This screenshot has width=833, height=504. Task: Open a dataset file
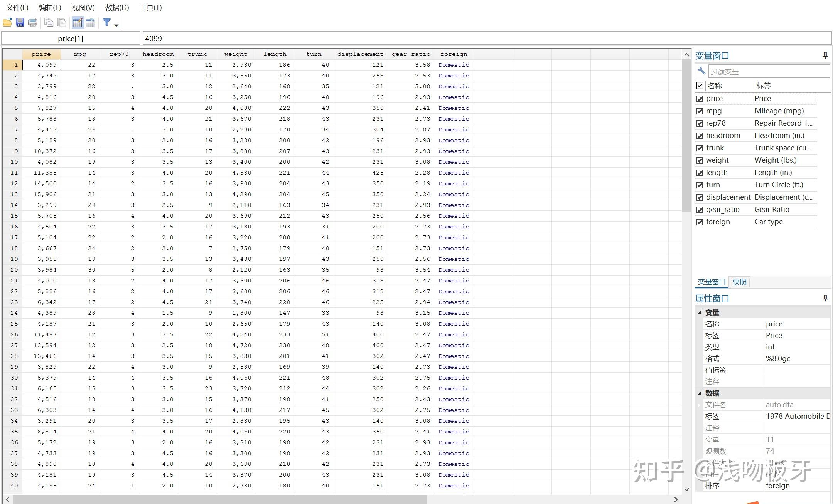[7, 22]
